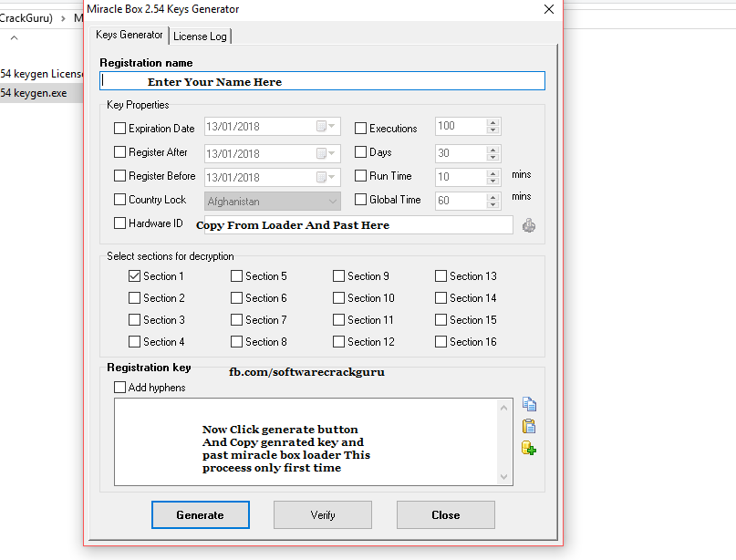The height and width of the screenshot is (560, 736).
Task: Copy the registration key with the copy icon
Action: pos(529,404)
